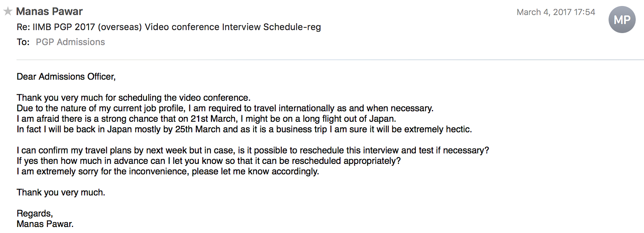Click the email subject line
Screen dimensions: 644x233
pyautogui.click(x=169, y=27)
